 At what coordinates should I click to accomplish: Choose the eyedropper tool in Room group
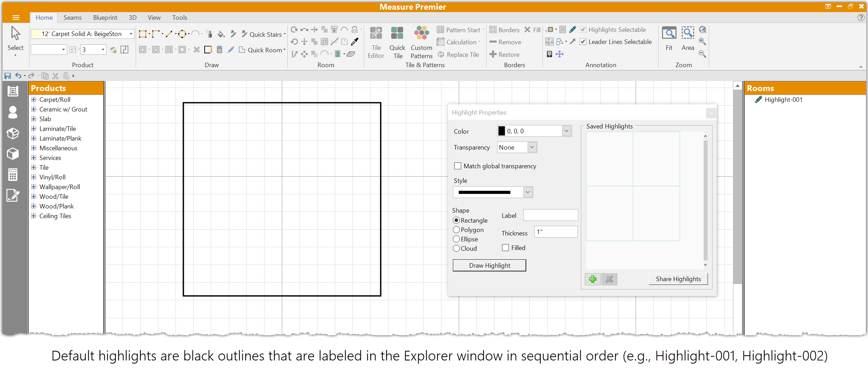coord(355,42)
